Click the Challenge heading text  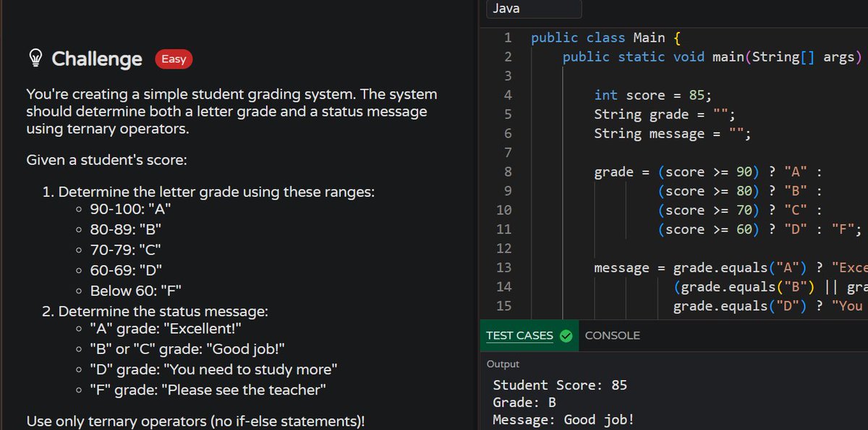[97, 59]
